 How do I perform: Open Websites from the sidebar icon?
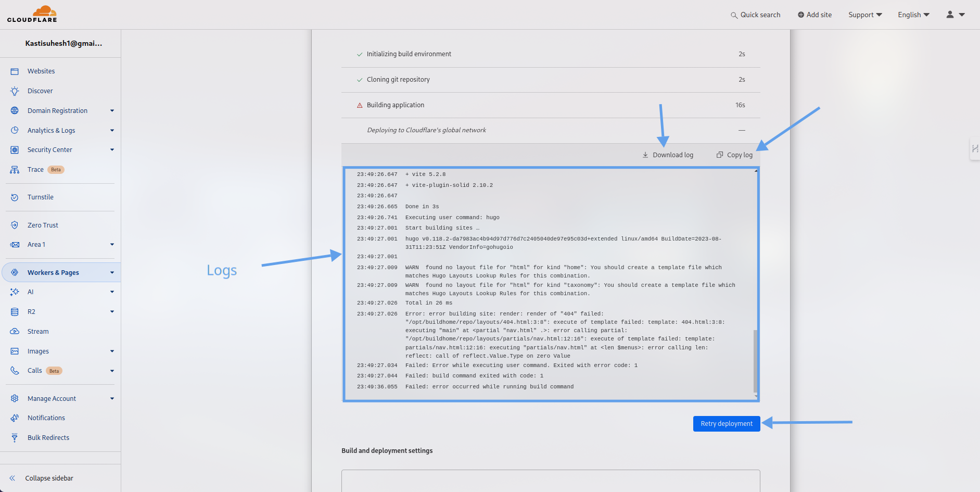[15, 71]
